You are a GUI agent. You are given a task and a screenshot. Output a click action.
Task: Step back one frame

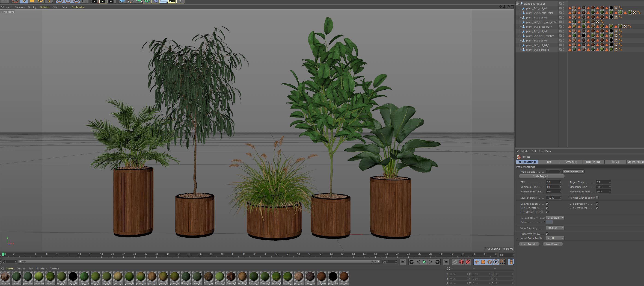click(418, 262)
